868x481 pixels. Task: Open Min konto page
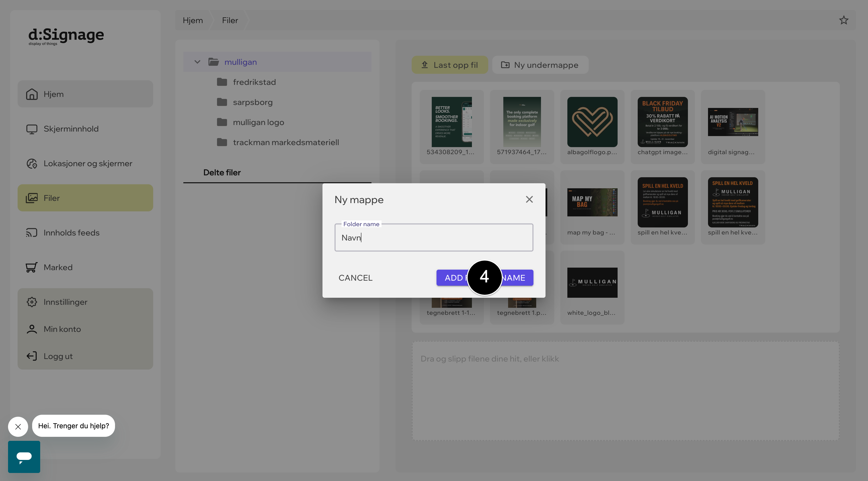coord(85,329)
